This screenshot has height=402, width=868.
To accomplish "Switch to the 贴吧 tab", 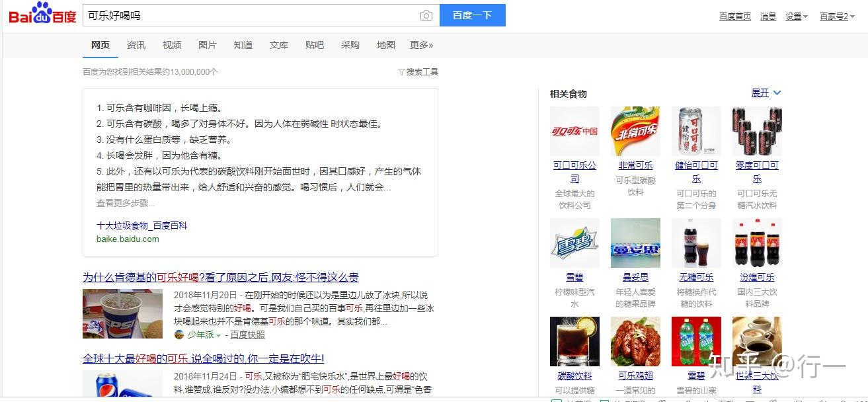I will point(315,45).
